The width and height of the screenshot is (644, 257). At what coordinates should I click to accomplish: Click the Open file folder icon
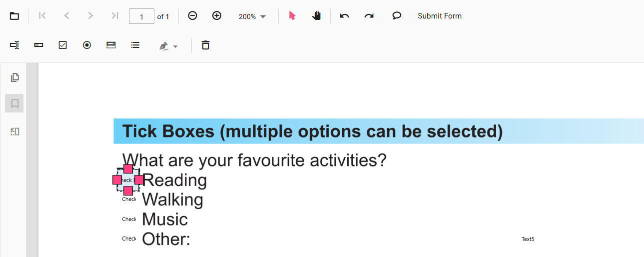point(14,16)
